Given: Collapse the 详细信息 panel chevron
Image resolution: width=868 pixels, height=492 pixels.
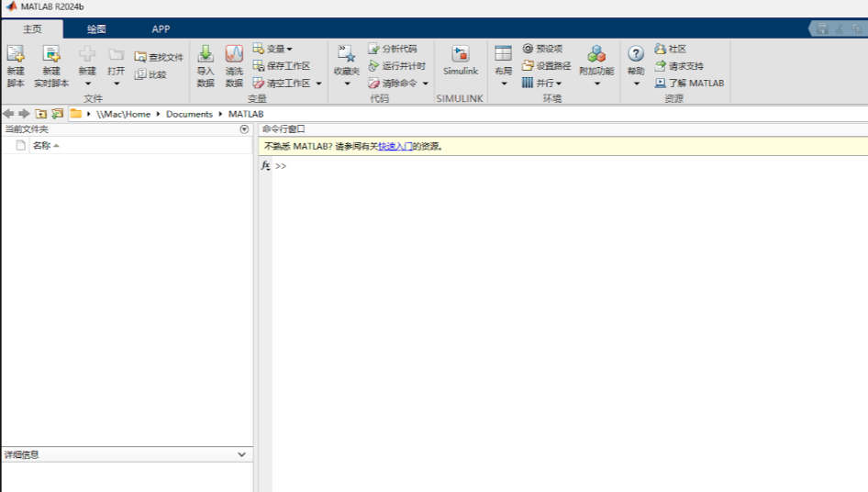Looking at the screenshot, I should point(242,454).
